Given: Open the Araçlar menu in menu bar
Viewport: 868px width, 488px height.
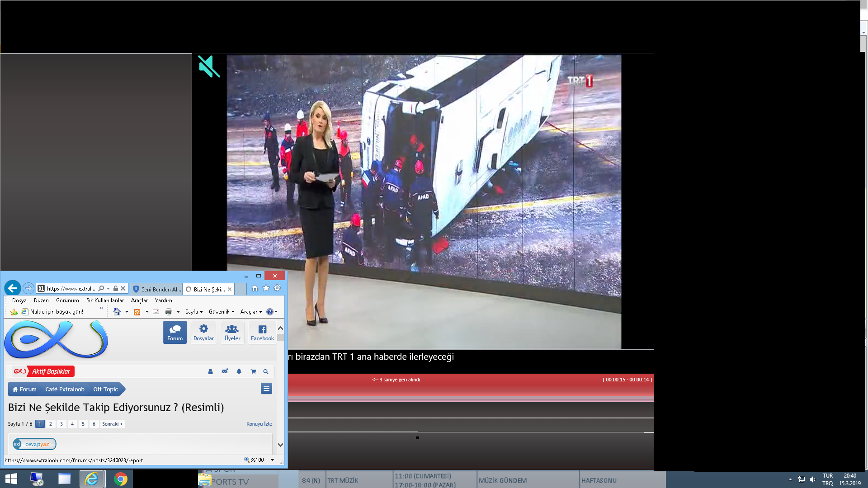Looking at the screenshot, I should coord(139,300).
